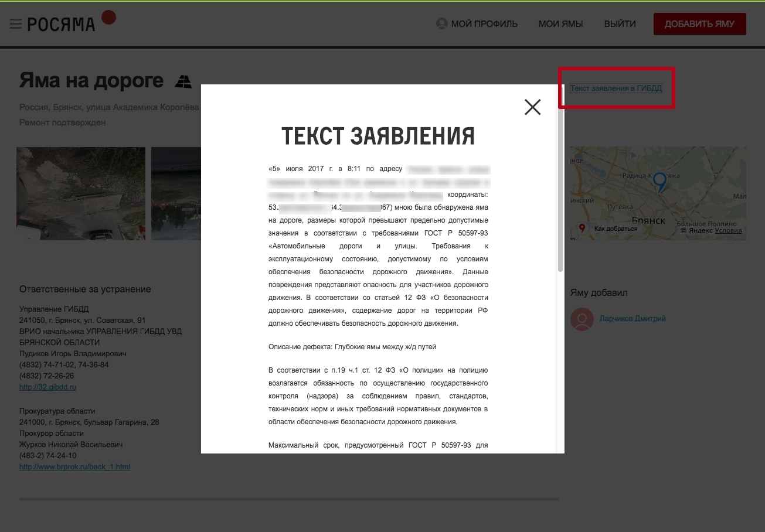Click the Журков Николай Васильевич name
Screen dimensions: 765x532
tap(71, 445)
